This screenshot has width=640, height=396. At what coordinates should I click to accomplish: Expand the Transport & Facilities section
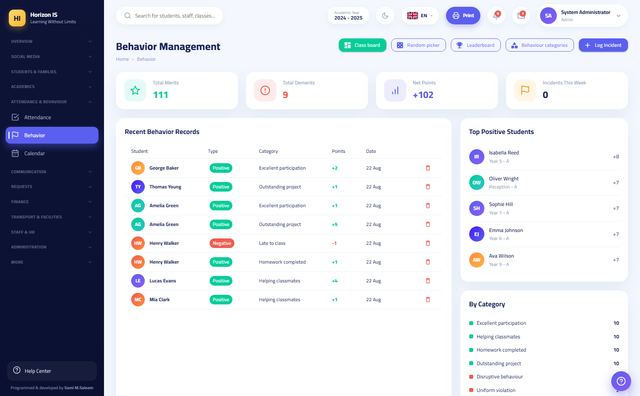pos(51,217)
